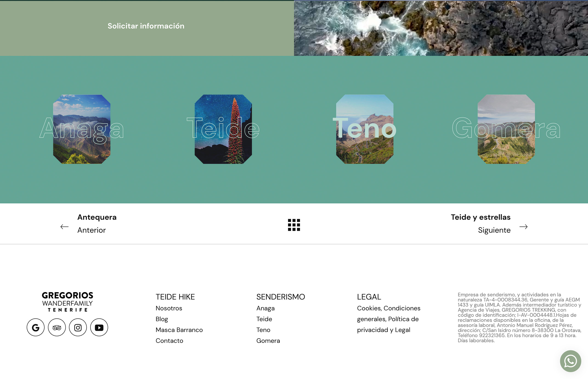Open Anaga link under Senderismo

[265, 308]
